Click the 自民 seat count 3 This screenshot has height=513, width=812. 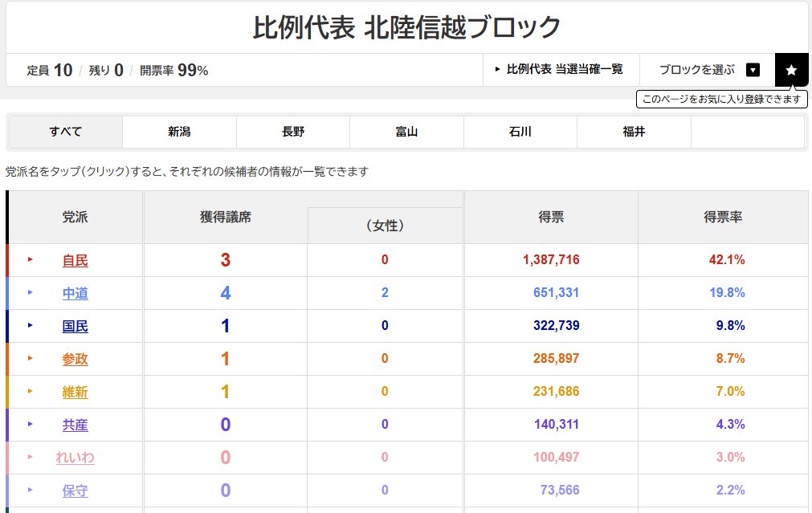click(x=225, y=260)
